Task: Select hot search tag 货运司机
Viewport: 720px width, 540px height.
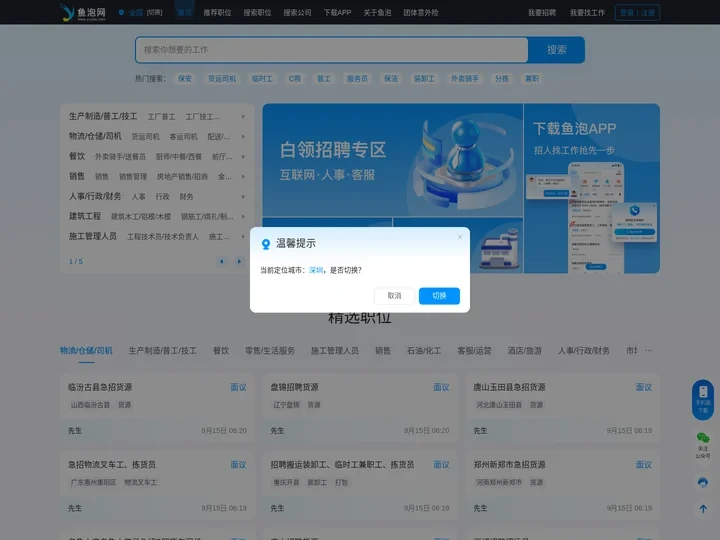Action: click(222, 79)
